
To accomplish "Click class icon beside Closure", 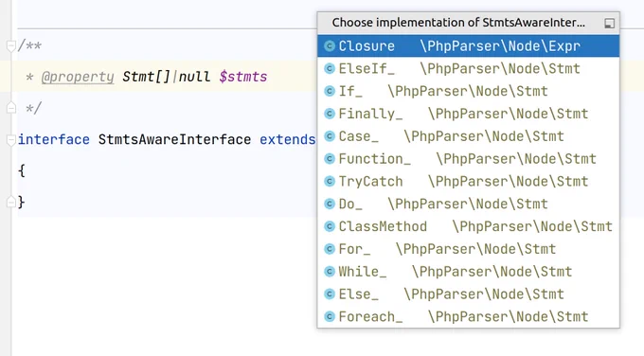I will click(x=330, y=46).
